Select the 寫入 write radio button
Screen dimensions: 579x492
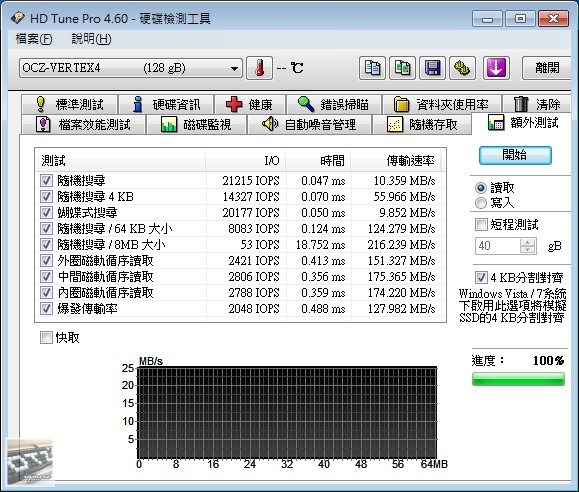click(x=480, y=203)
